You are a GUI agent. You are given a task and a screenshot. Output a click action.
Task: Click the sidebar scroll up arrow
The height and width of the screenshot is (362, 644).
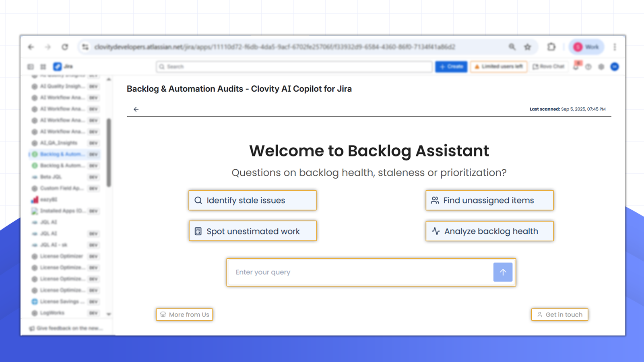pos(109,80)
